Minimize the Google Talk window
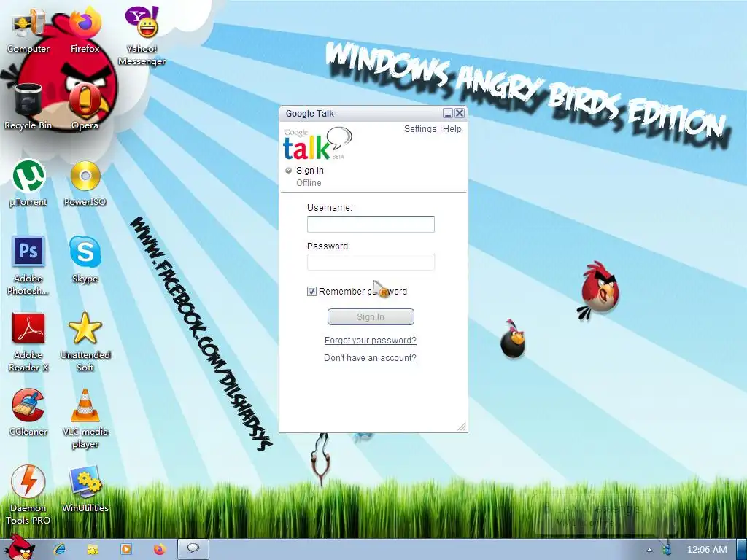 tap(447, 113)
